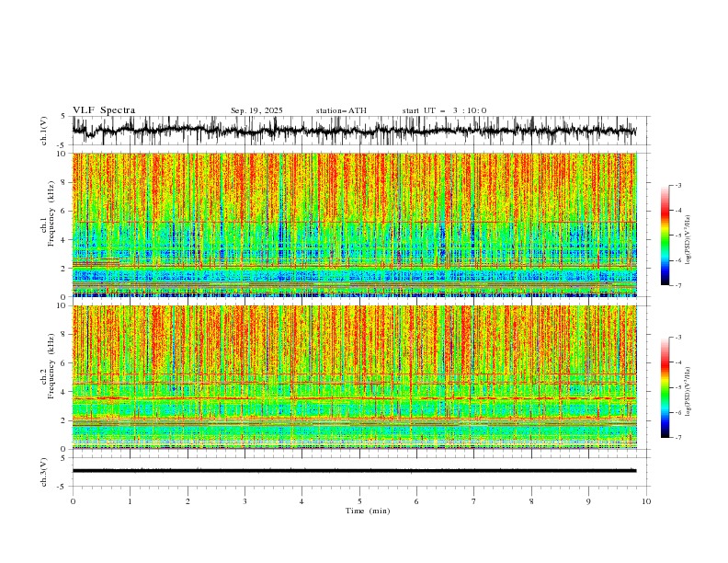
Task: Click the "7" tick on the time axis
Action: point(474,501)
